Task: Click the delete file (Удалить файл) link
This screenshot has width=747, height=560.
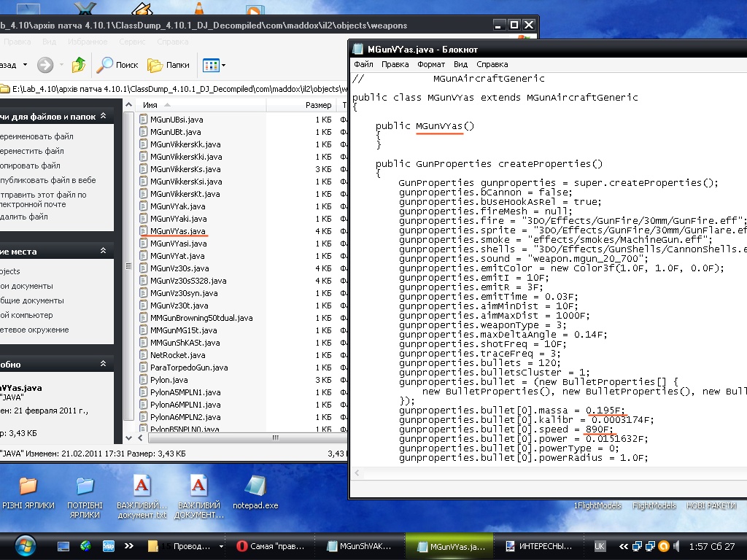Action: pos(24,217)
